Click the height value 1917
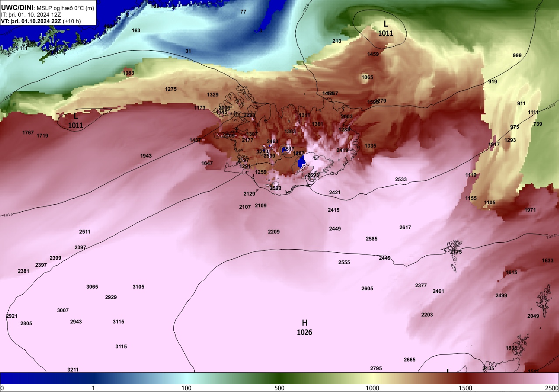The width and height of the screenshot is (559, 392). [x=494, y=144]
